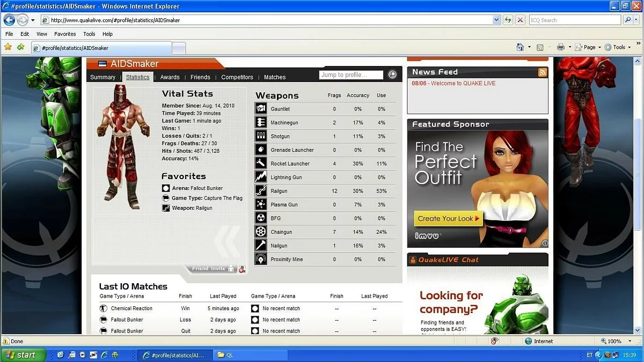Click the IE Feeds toolbar icon
Viewport: 644px width, 362px height.
[x=540, y=47]
